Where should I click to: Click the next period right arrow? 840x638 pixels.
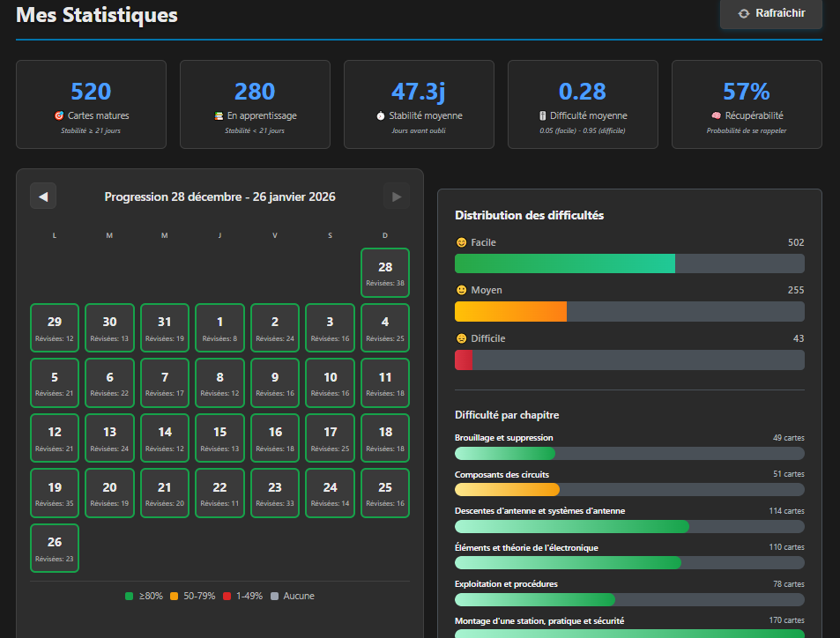pos(397,196)
